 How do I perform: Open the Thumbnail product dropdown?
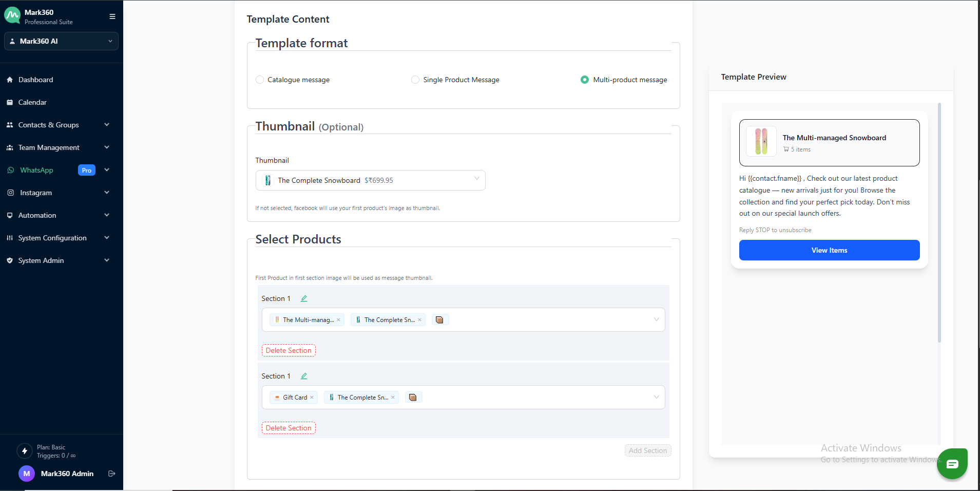(x=370, y=180)
